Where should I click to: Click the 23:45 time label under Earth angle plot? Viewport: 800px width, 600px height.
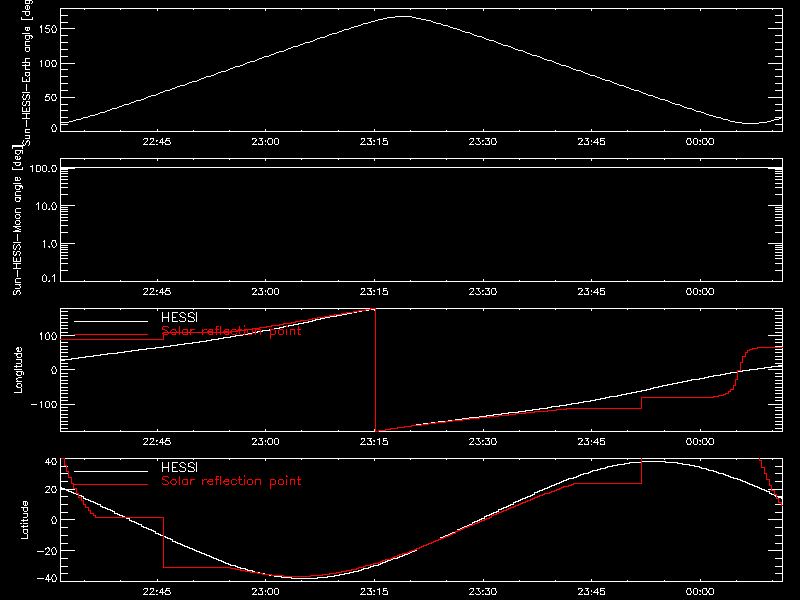pos(591,142)
